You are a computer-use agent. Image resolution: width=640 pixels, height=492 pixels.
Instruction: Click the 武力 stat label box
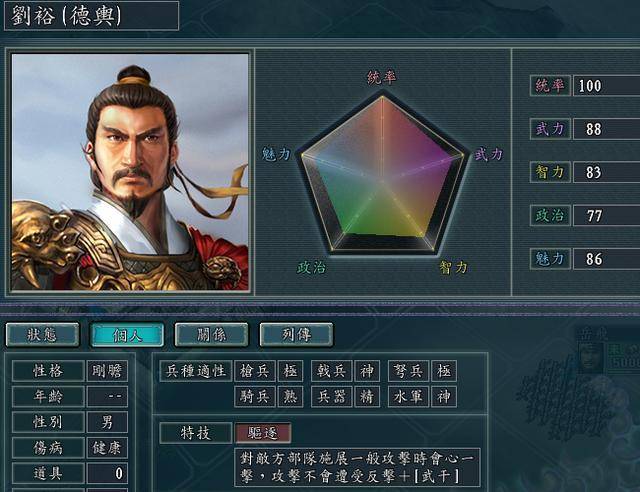point(550,129)
